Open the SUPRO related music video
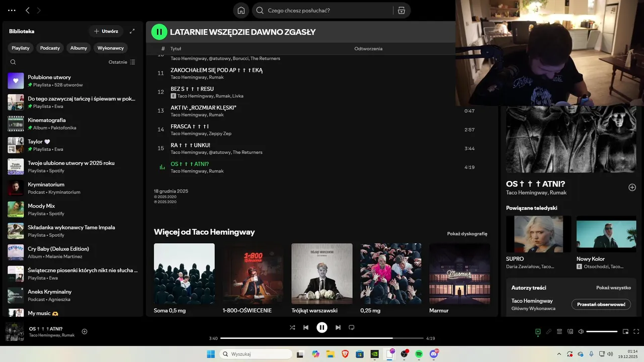644x362 pixels. (x=538, y=234)
